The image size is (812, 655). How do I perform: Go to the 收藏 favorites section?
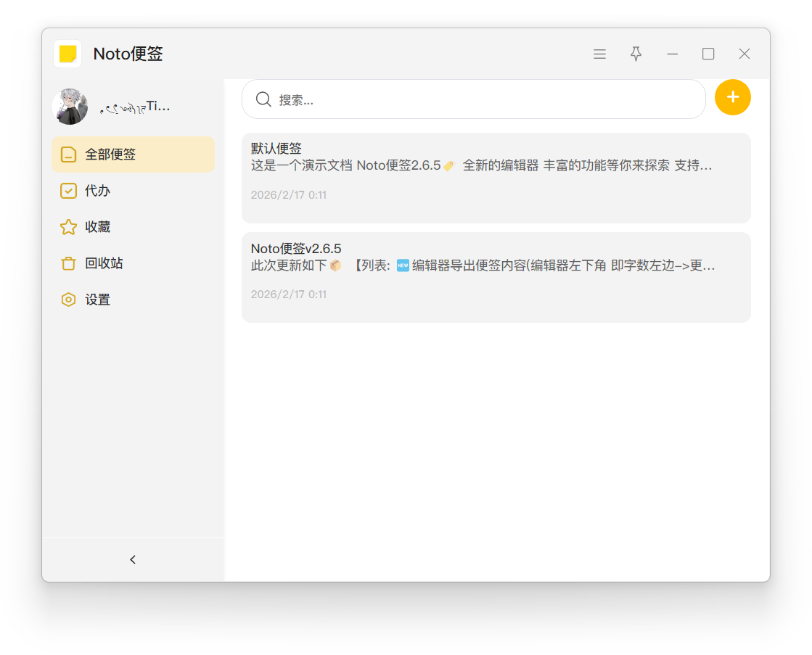(x=98, y=227)
